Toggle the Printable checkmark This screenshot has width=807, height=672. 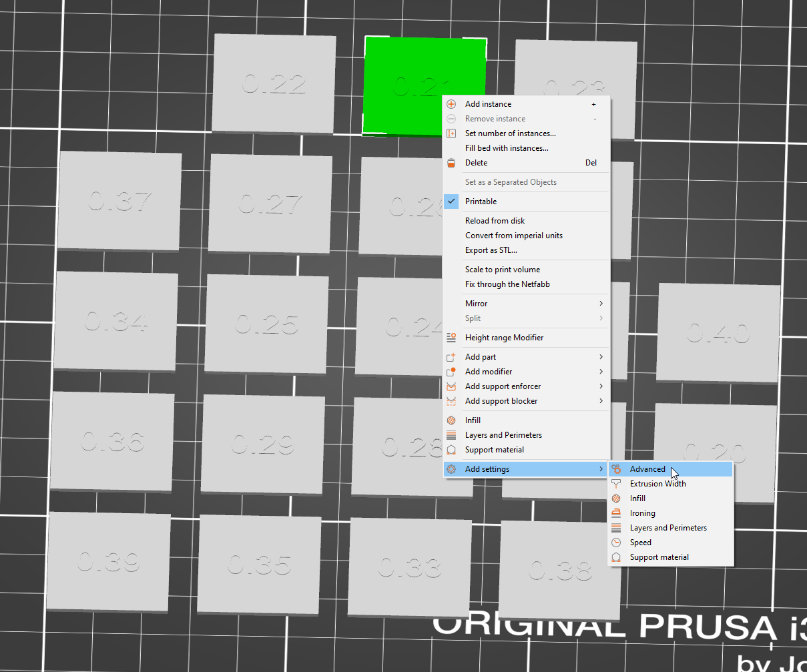tap(451, 202)
